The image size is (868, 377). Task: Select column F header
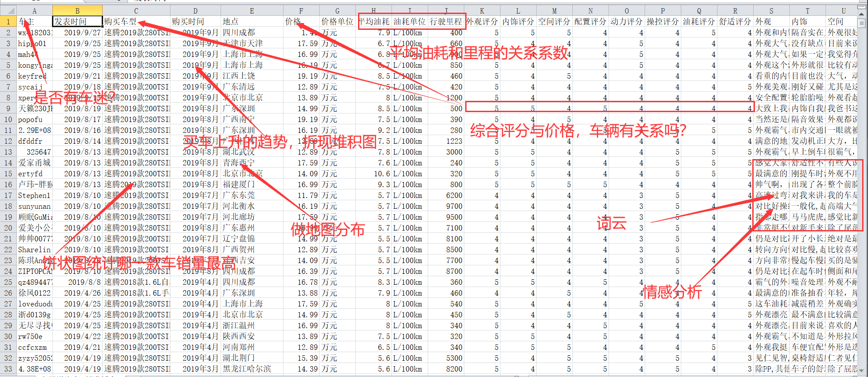301,10
